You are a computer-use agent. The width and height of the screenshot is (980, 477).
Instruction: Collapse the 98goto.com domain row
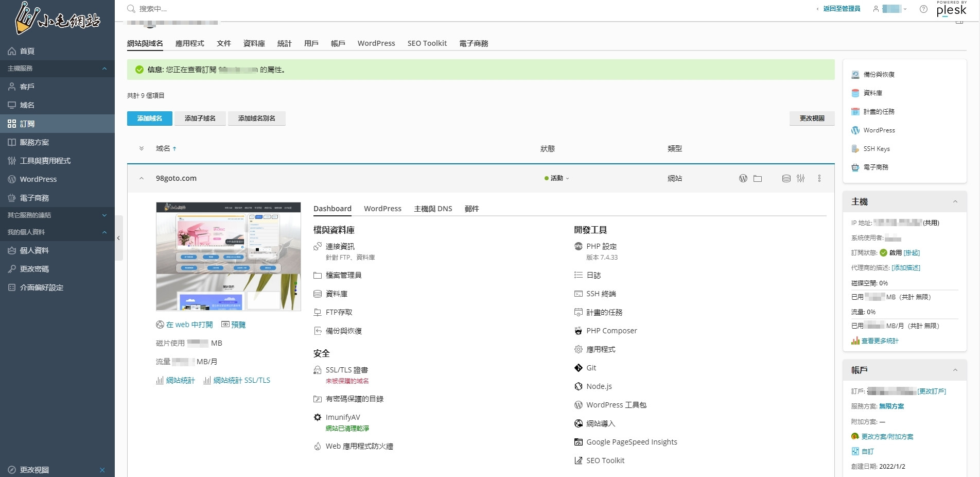(142, 178)
